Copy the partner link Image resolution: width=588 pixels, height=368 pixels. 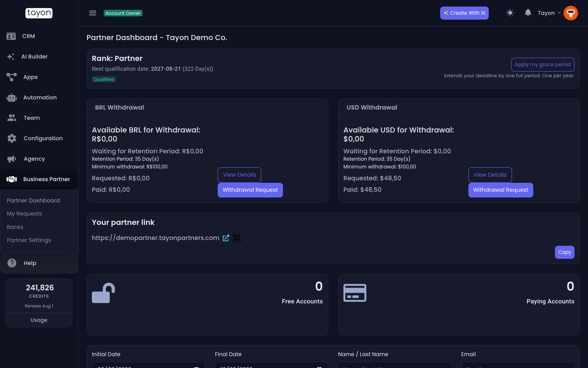(x=565, y=252)
